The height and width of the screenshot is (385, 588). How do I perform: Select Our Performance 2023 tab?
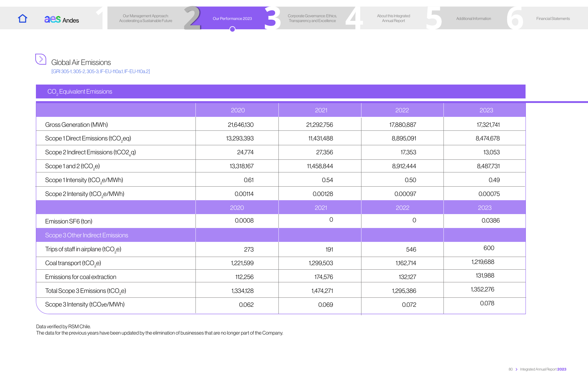point(232,18)
